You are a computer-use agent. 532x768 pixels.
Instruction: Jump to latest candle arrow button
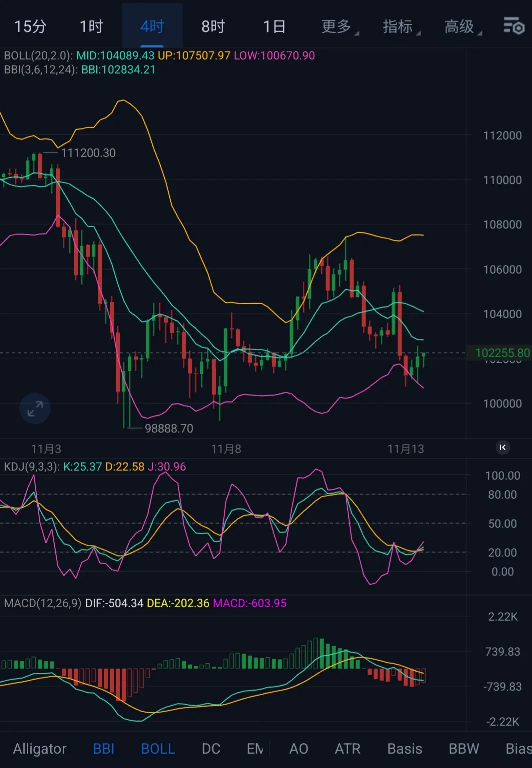tap(503, 447)
